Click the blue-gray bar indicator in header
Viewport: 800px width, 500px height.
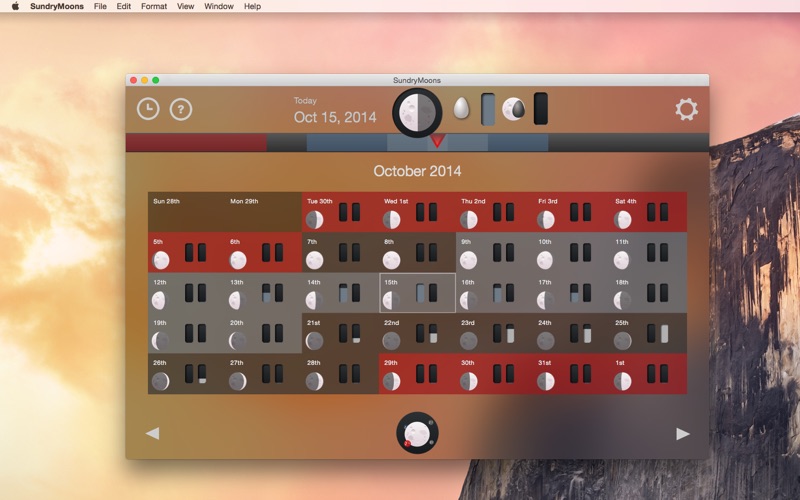pyautogui.click(x=488, y=109)
